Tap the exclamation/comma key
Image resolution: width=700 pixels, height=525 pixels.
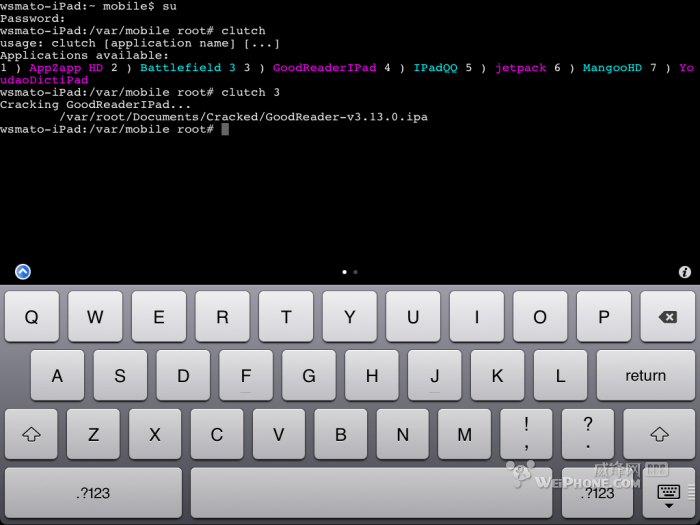[526, 433]
